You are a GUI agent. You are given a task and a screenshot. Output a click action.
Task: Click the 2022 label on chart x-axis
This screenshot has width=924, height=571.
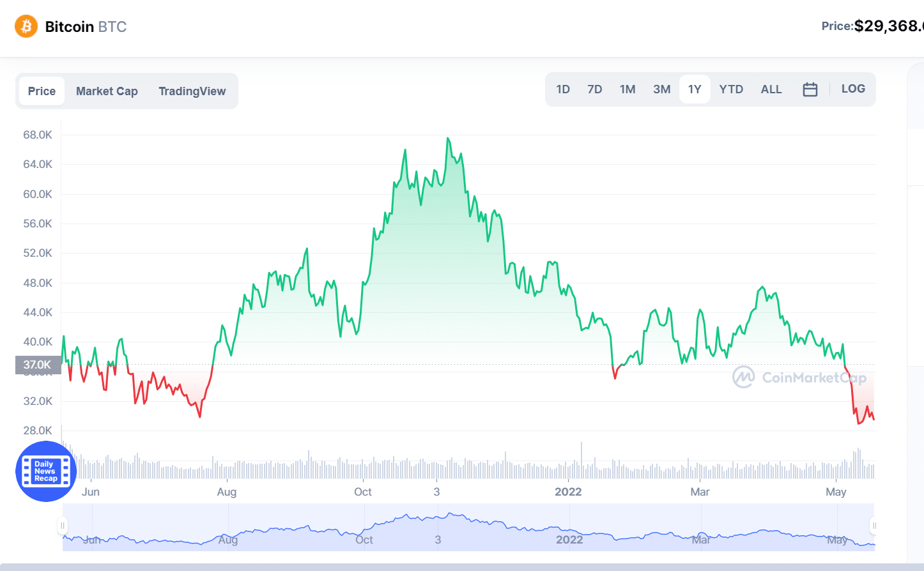[568, 492]
